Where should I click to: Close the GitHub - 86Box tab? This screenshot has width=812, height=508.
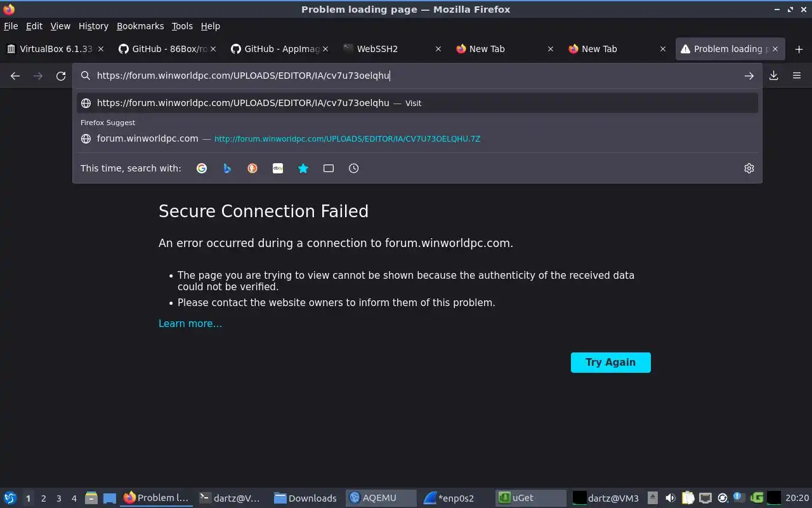pos(213,49)
